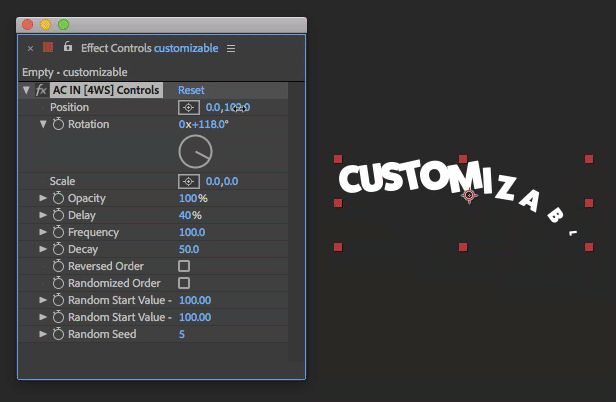The height and width of the screenshot is (402, 616).
Task: Enable the Reversed Order checkbox
Action: [184, 266]
